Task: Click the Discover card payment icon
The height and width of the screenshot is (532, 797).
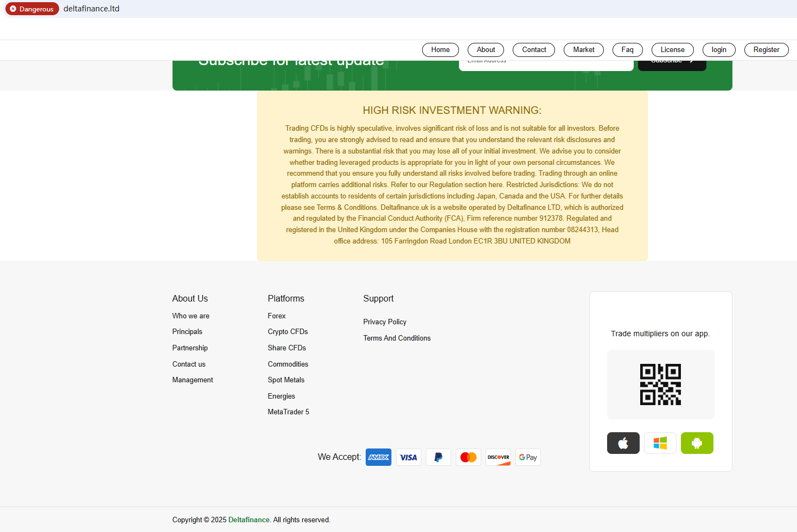Action: tap(498, 457)
